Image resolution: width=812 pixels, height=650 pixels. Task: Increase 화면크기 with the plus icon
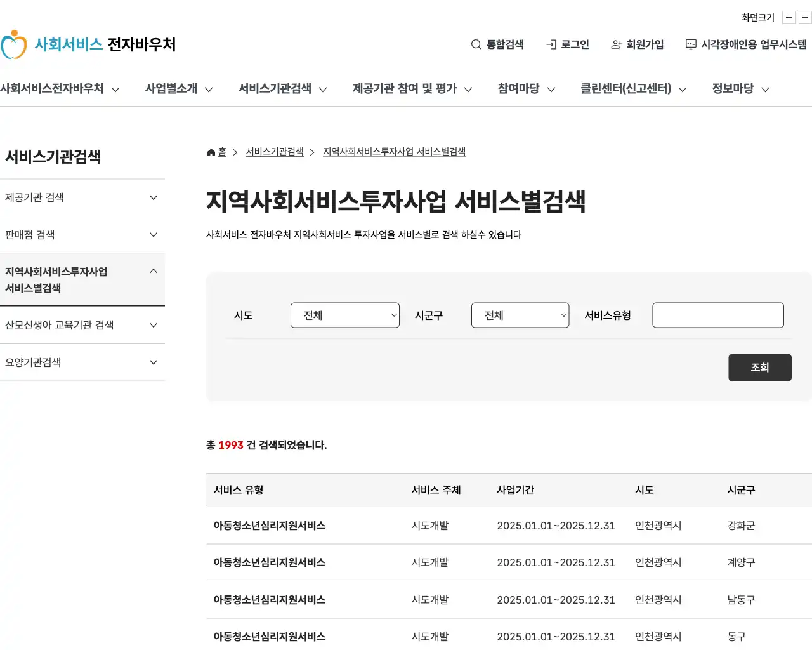(788, 17)
